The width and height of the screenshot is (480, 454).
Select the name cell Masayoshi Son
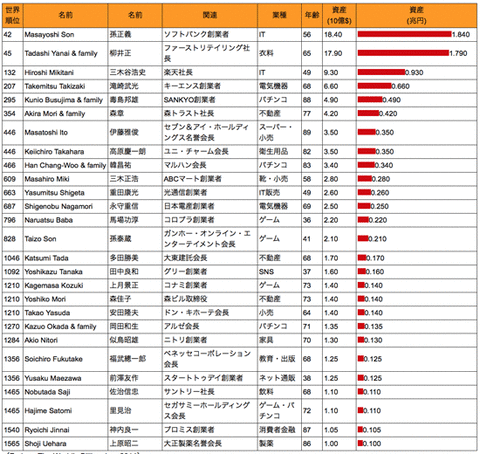coord(65,35)
